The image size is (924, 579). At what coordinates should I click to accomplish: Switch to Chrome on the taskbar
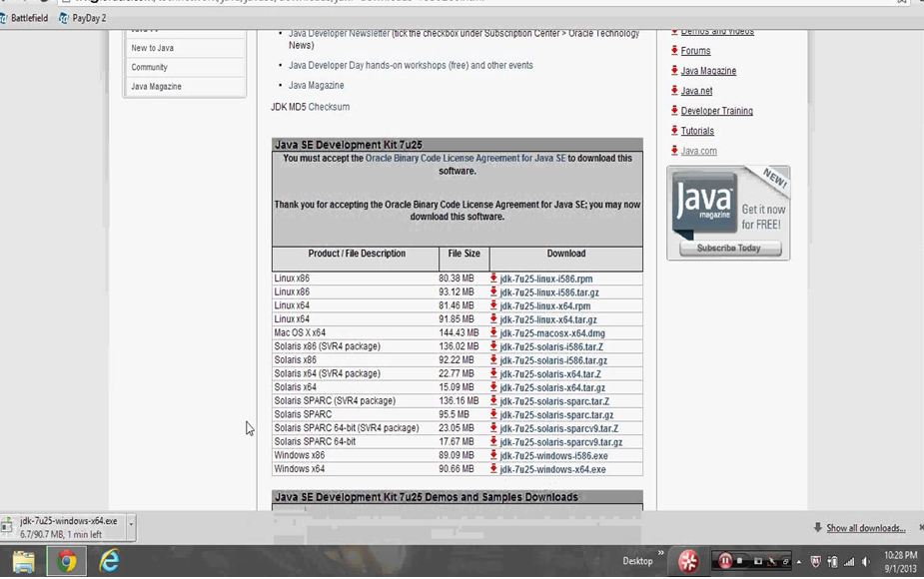[x=67, y=561]
